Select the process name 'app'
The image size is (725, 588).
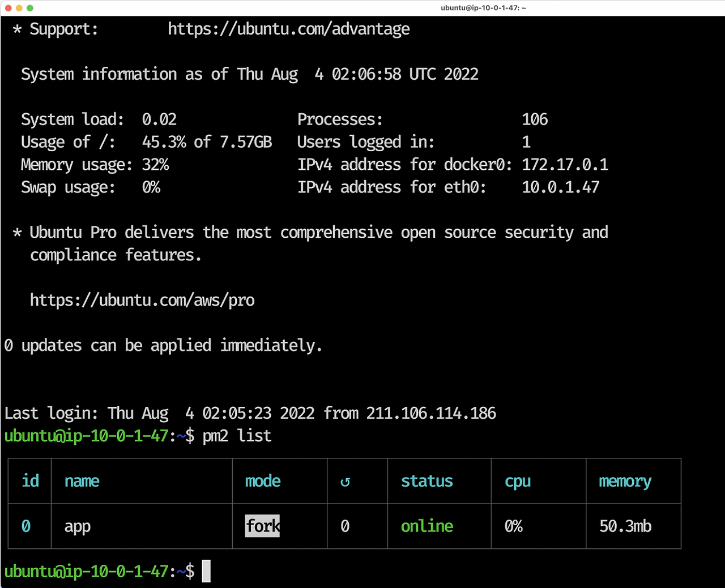[77, 526]
